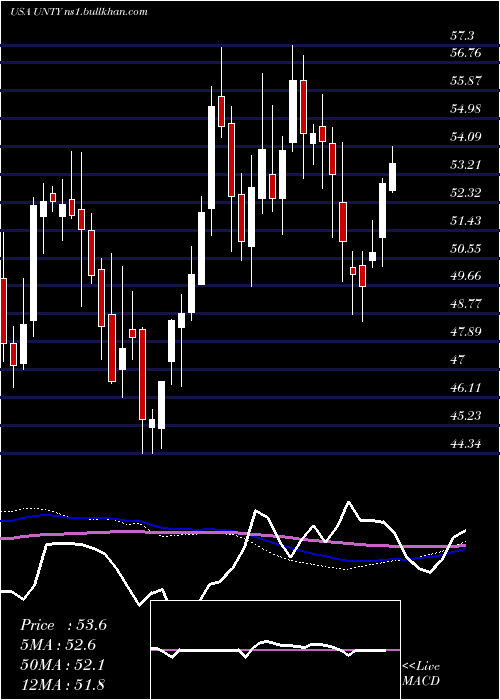Click the '50MA : 52.1' readout
Viewport: 500px width, 700px height.
pyautogui.click(x=62, y=665)
